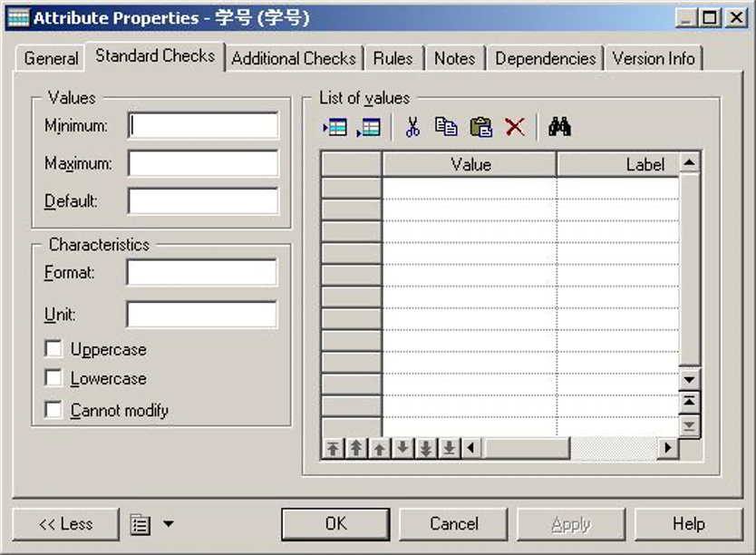Select the first row header in values grid
Image resolution: width=756 pixels, height=555 pixels.
352,188
